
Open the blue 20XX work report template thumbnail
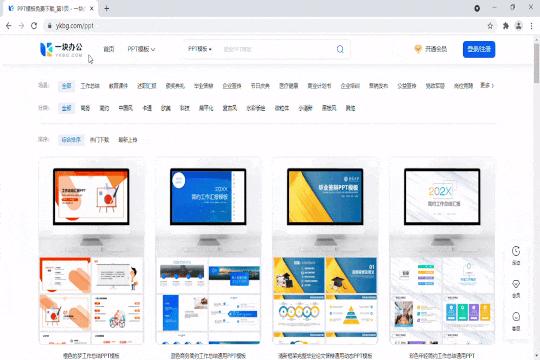click(208, 197)
